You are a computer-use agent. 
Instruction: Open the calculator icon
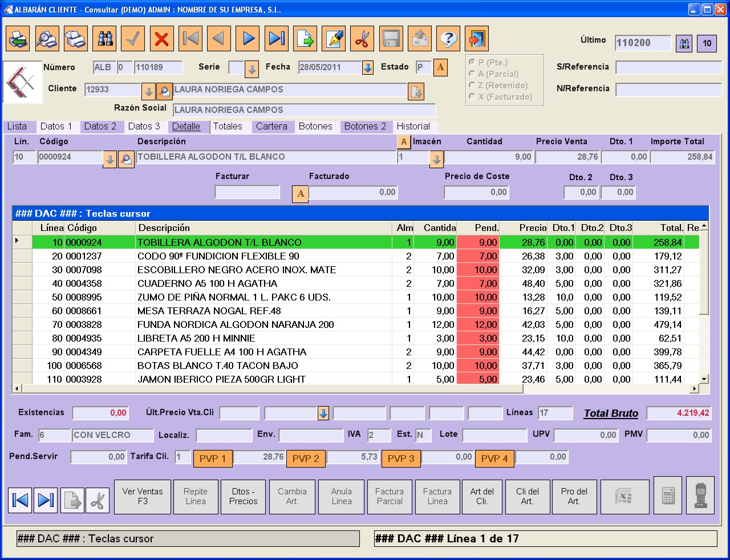(668, 496)
